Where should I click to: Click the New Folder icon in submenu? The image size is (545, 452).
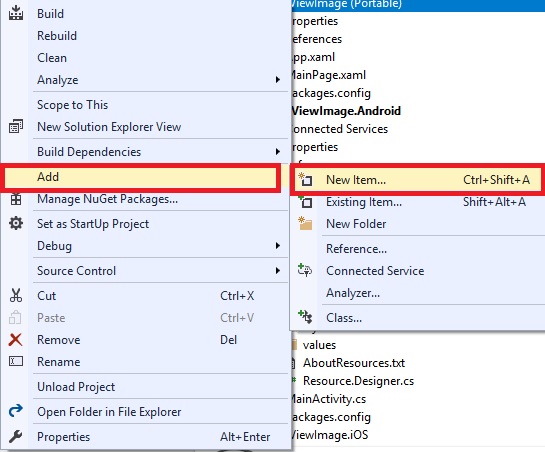tap(306, 224)
